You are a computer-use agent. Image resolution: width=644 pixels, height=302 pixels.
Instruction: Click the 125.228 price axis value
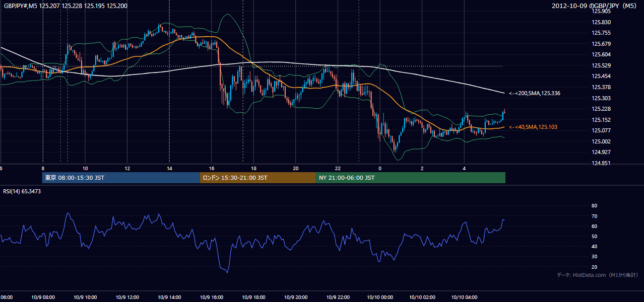(601, 109)
